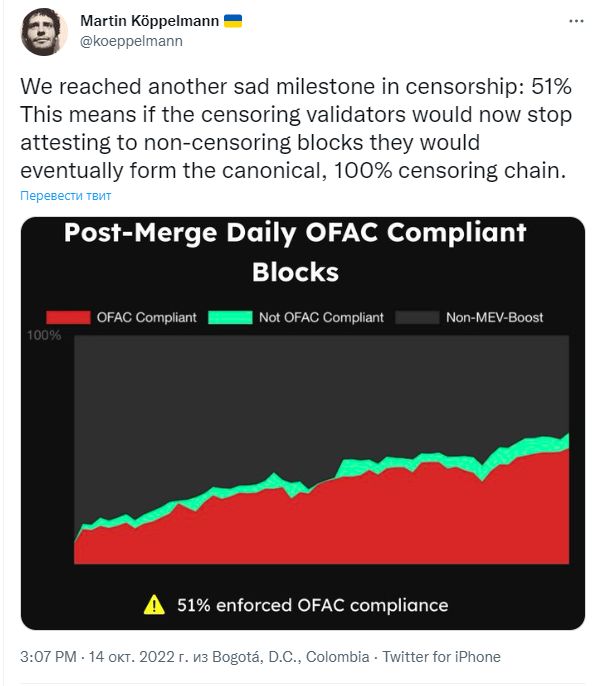Toggle Not OFAC Compliant legend label

tap(321, 318)
